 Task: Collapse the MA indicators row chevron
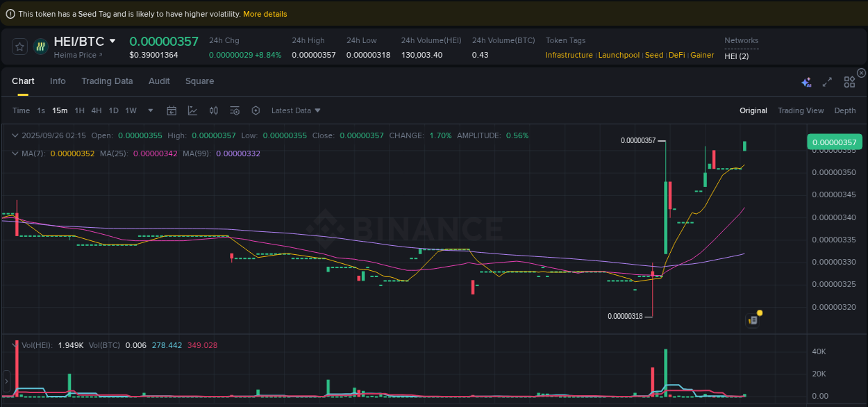click(x=15, y=153)
